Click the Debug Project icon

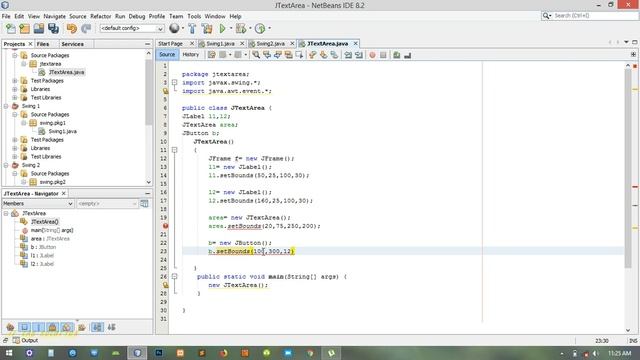pos(241,28)
